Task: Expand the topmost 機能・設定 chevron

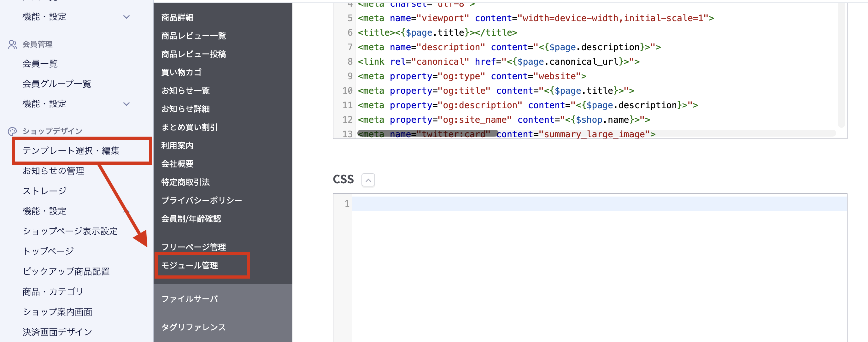Action: [126, 17]
